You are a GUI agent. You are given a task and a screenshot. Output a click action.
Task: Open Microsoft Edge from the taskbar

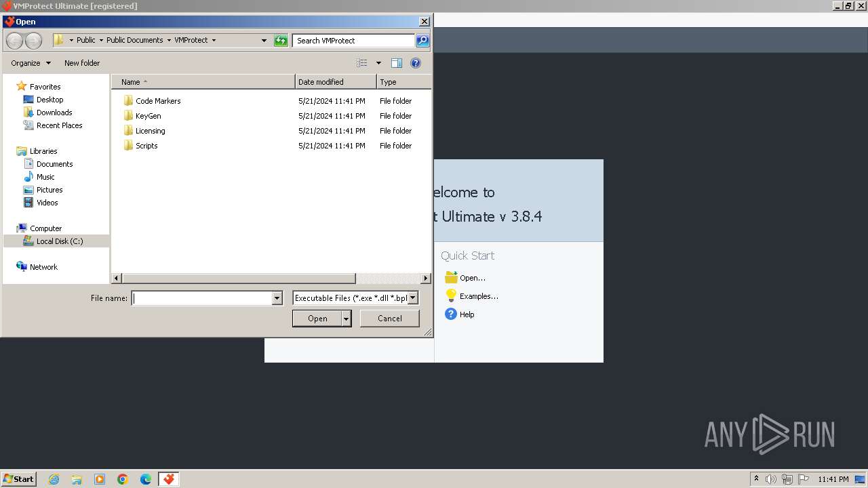pos(146,479)
